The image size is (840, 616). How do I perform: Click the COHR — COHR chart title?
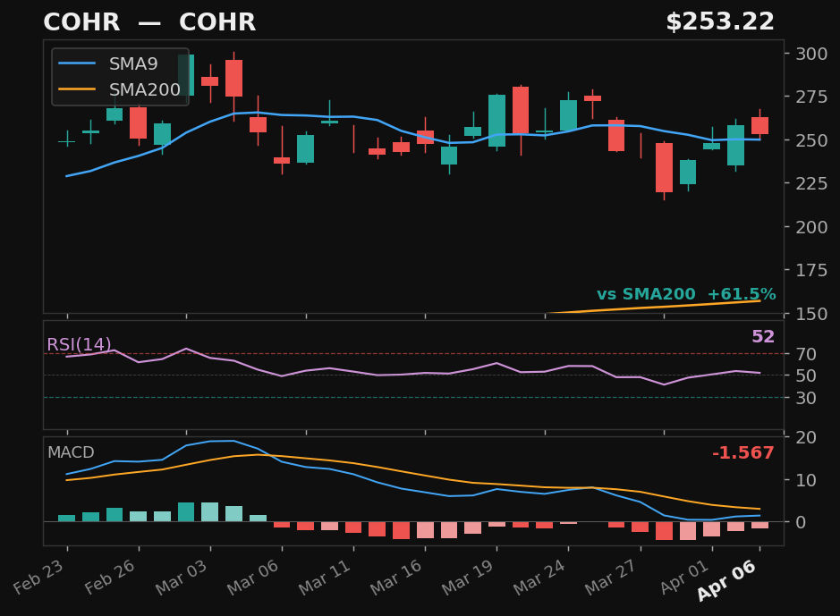tap(149, 22)
